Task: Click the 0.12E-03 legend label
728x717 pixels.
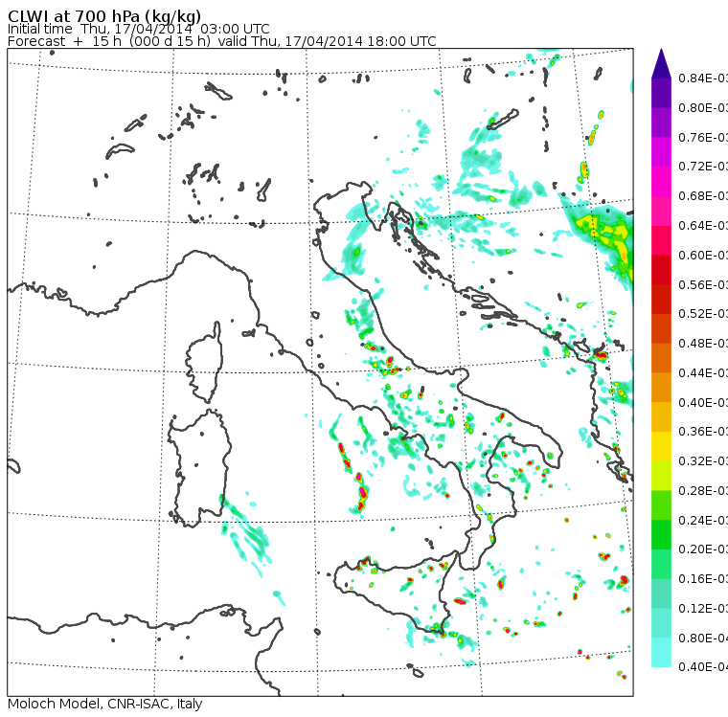Action: (703, 609)
